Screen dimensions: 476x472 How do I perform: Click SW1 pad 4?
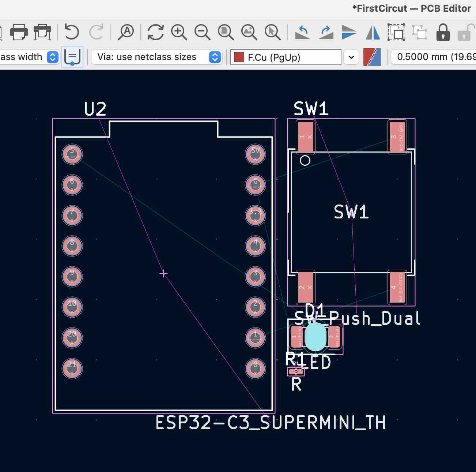[x=397, y=288]
